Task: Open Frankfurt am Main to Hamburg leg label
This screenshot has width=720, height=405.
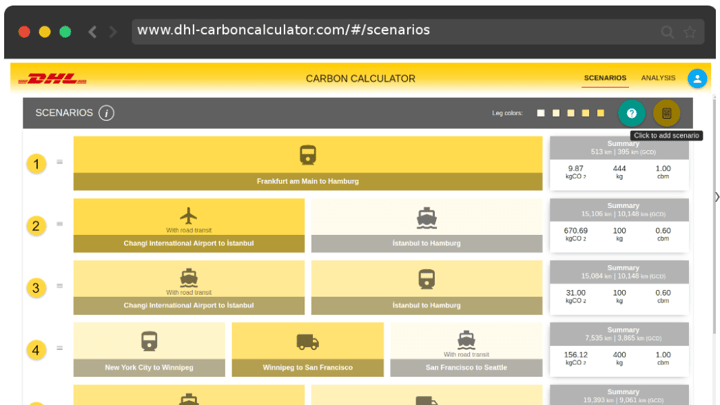Action: point(308,181)
